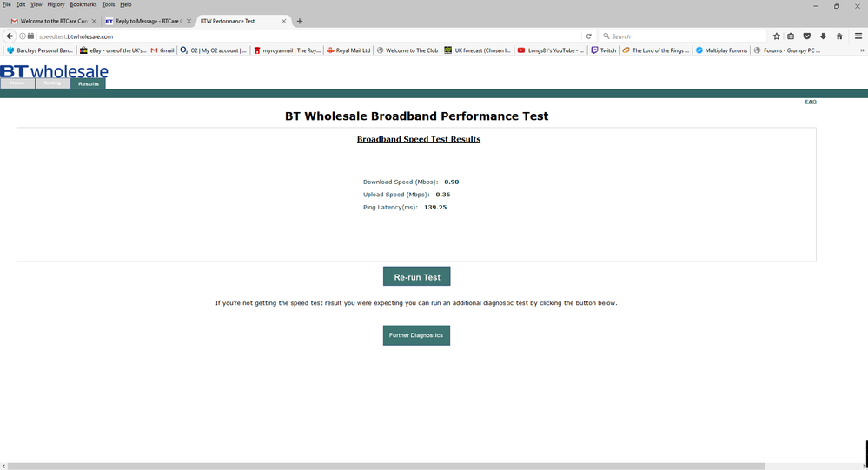Open Twitch bookmark
The image size is (868, 470).
coord(603,50)
